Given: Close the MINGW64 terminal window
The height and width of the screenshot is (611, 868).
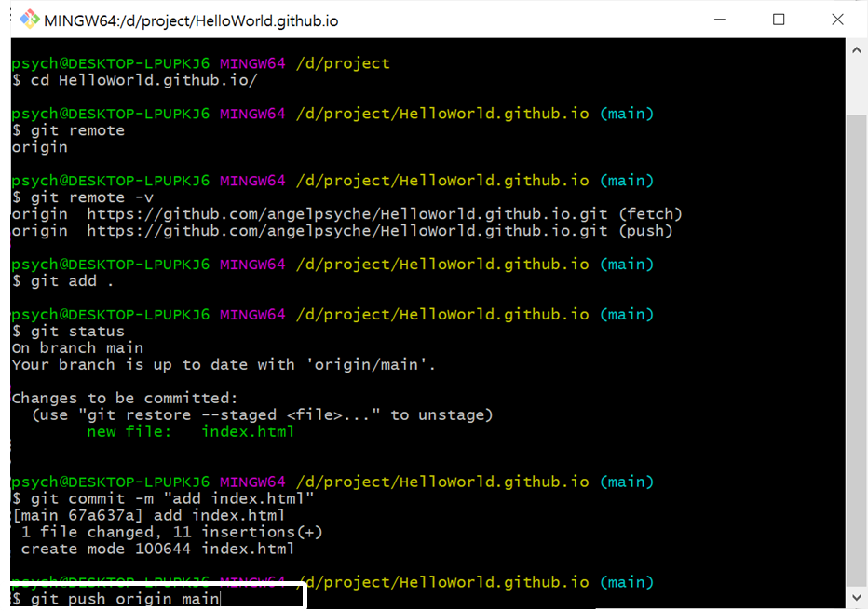Looking at the screenshot, I should click(x=837, y=20).
